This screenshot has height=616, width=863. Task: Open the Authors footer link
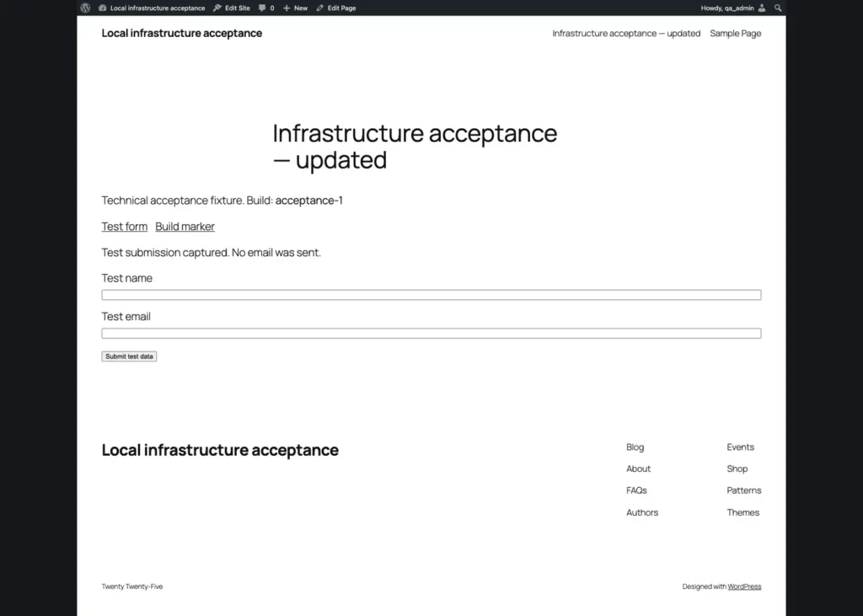coord(642,512)
